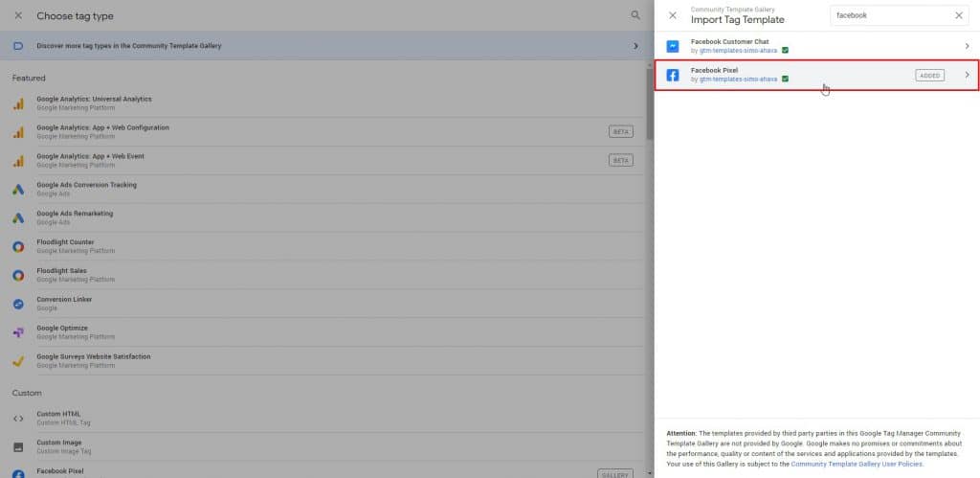Clear the facebook search text
Screen dimensions: 980x478
point(959,15)
